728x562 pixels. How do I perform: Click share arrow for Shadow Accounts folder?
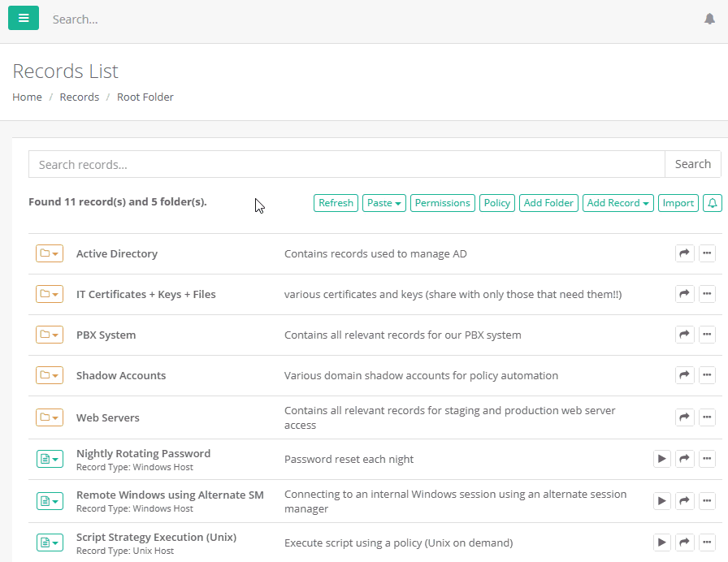pyautogui.click(x=684, y=375)
